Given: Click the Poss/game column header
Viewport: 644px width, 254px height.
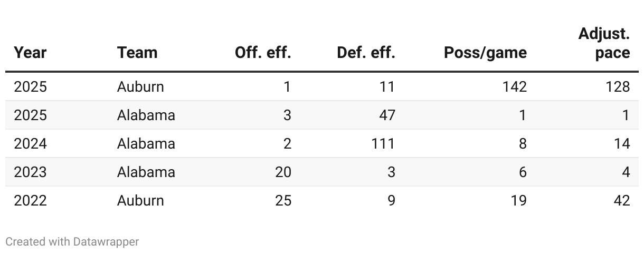Looking at the screenshot, I should [485, 53].
